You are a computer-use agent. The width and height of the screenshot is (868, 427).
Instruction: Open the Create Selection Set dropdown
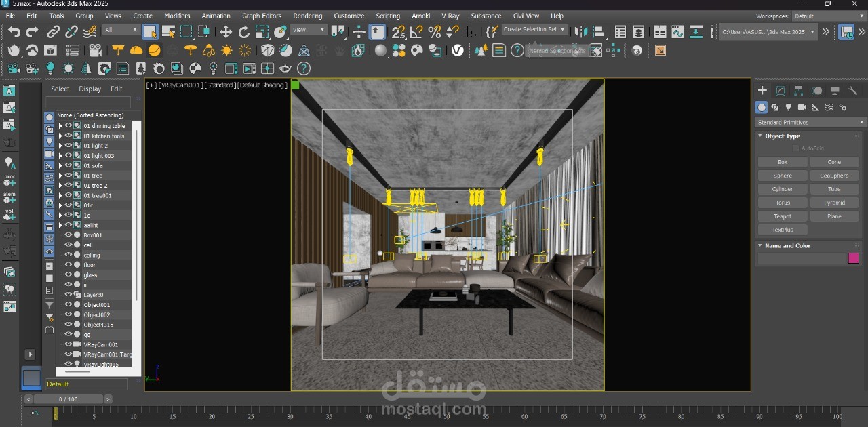[x=534, y=30]
